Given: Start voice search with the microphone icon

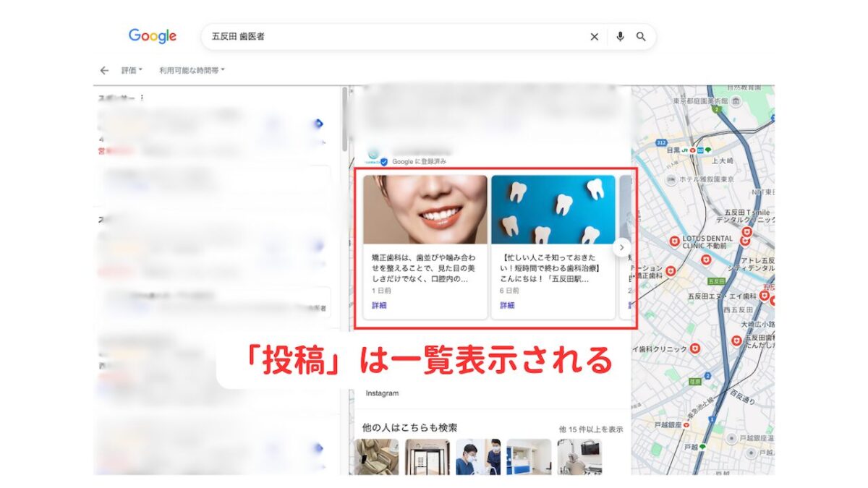Looking at the screenshot, I should [x=620, y=37].
